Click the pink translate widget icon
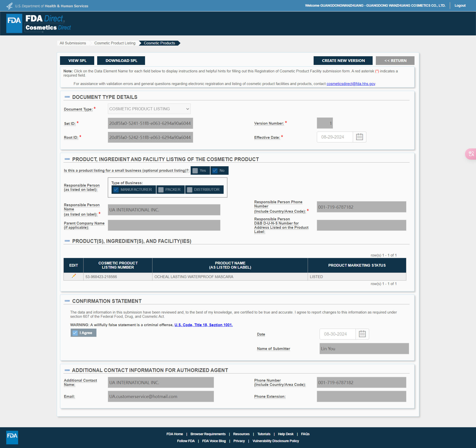The height and width of the screenshot is (448, 476). 471,154
